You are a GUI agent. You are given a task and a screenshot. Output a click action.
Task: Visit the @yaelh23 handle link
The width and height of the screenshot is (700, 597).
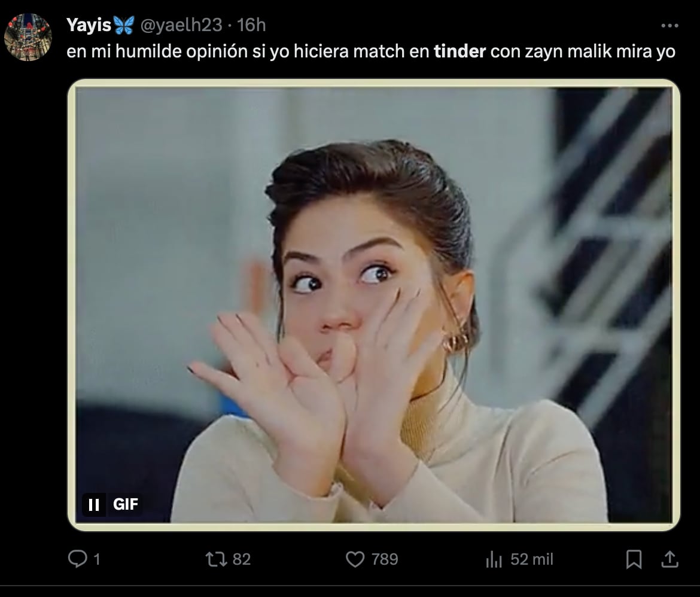(178, 25)
